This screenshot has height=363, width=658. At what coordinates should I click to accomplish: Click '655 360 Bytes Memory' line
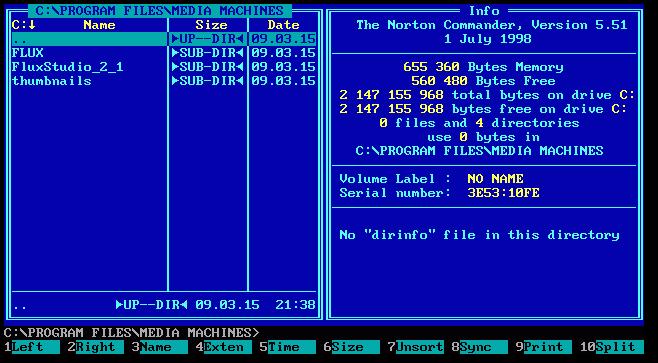[x=483, y=67]
